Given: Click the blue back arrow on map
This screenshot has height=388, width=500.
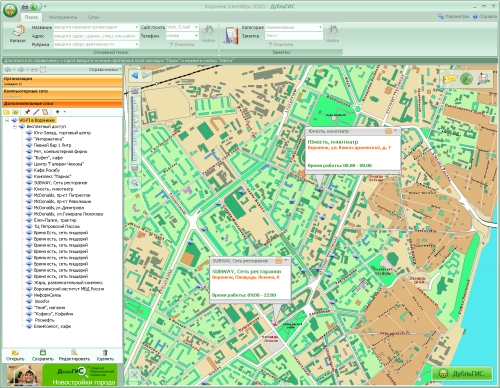Looking at the screenshot, I should point(135,76).
